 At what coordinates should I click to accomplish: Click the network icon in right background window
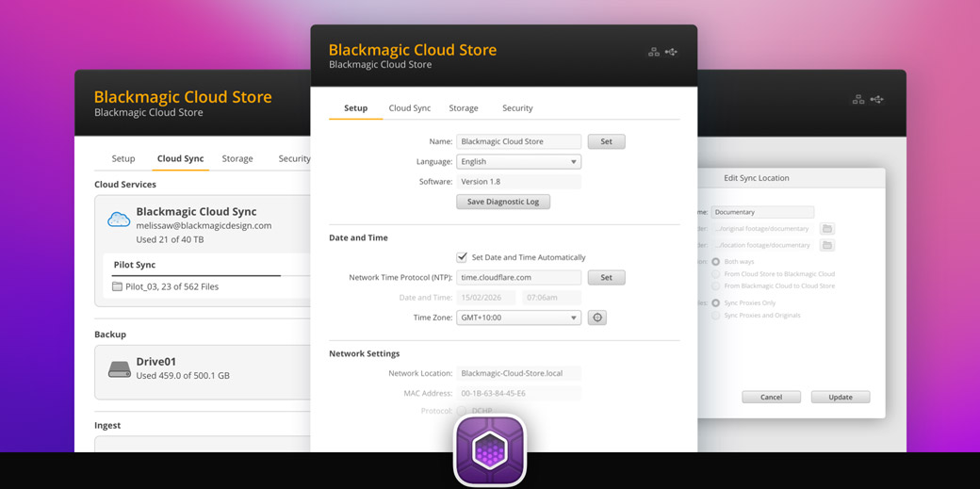[x=858, y=100]
